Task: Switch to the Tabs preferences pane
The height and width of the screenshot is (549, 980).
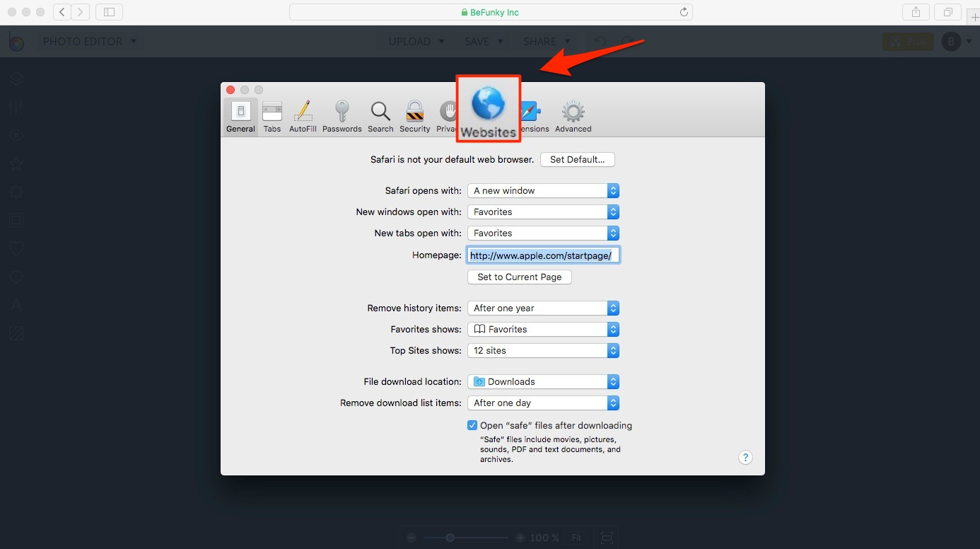Action: click(x=272, y=117)
